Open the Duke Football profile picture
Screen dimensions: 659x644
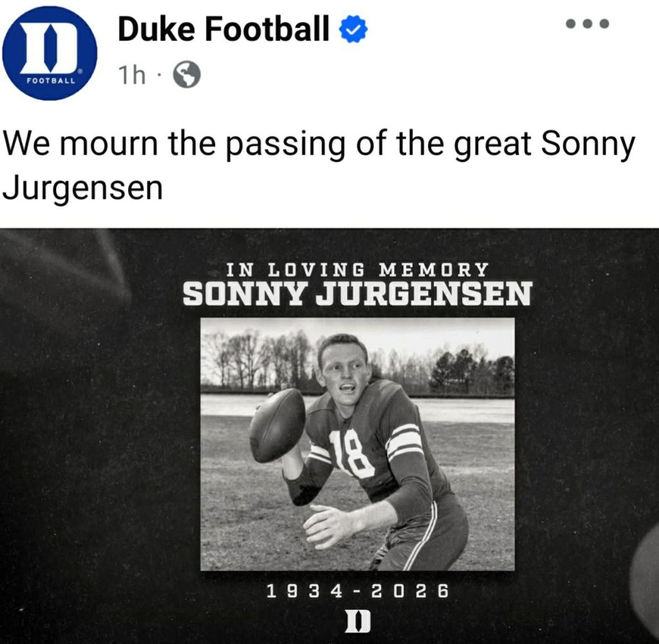tap(50, 53)
